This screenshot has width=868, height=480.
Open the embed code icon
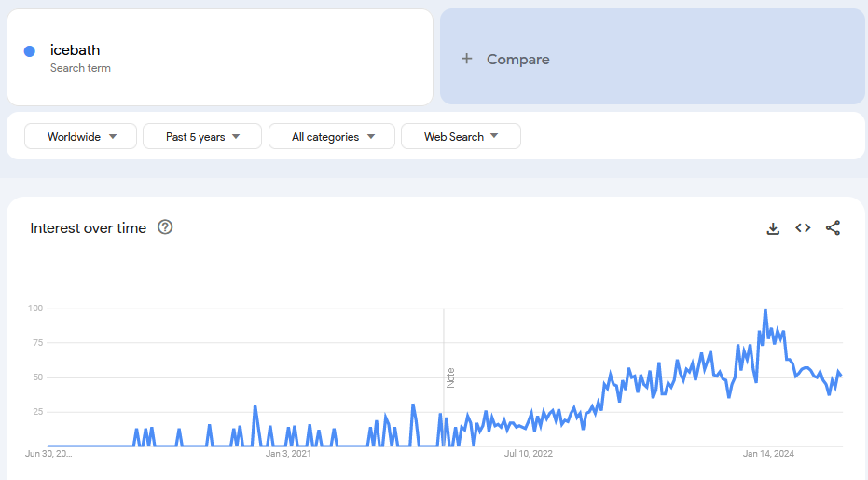[x=803, y=228]
